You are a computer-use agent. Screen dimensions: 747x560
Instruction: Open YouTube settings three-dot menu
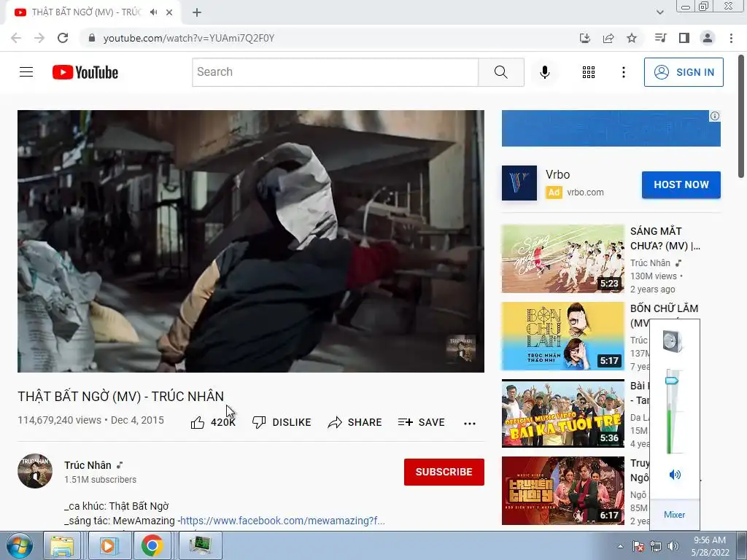tap(623, 72)
